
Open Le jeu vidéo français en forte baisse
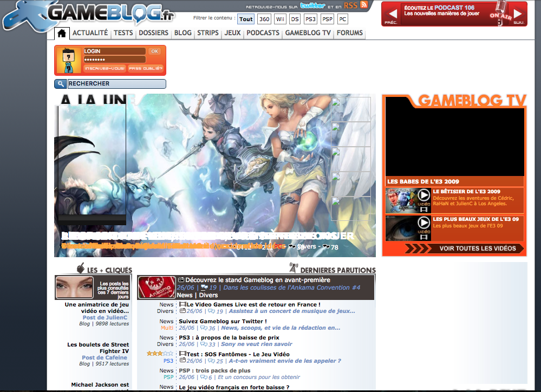coord(234,387)
